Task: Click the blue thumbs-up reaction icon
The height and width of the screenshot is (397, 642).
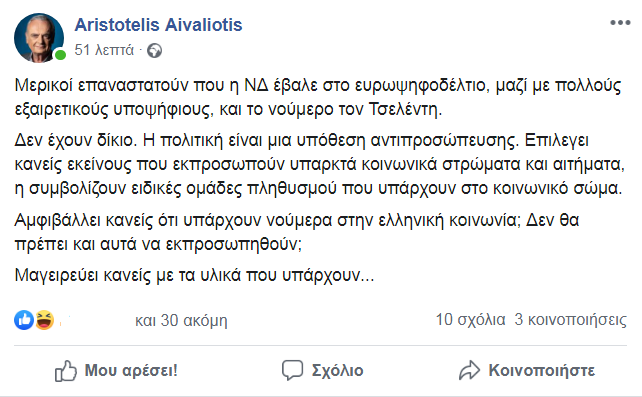Action: tap(24, 320)
